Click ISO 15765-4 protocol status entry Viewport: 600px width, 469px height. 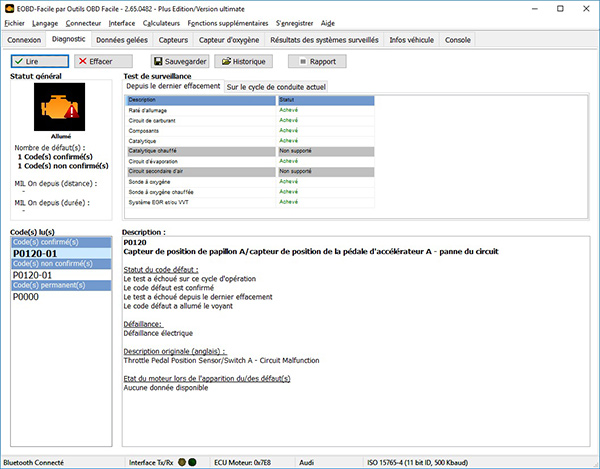(x=417, y=462)
